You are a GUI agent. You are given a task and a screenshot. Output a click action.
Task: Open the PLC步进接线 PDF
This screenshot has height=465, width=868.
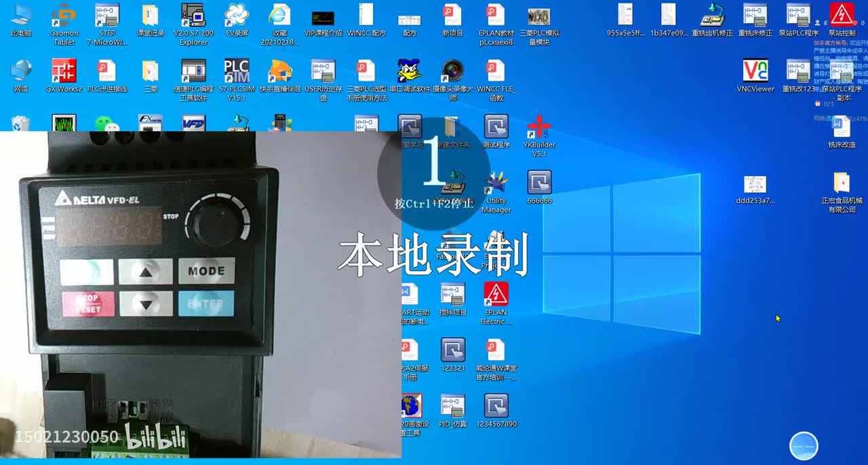pos(107,76)
